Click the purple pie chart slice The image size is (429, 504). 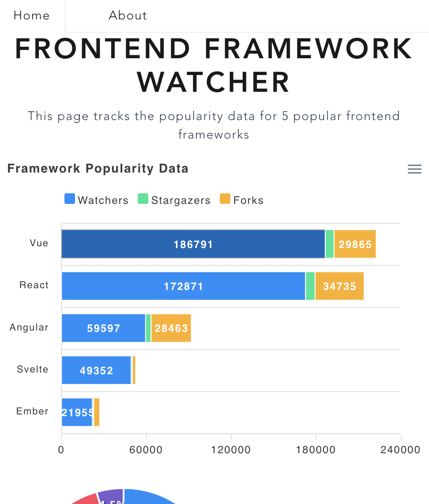click(x=111, y=496)
